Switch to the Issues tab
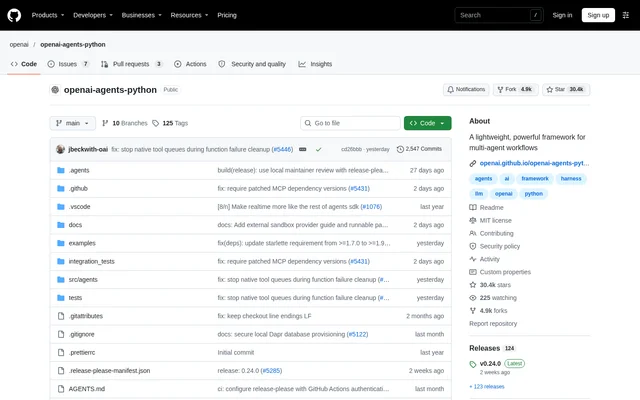 68,64
